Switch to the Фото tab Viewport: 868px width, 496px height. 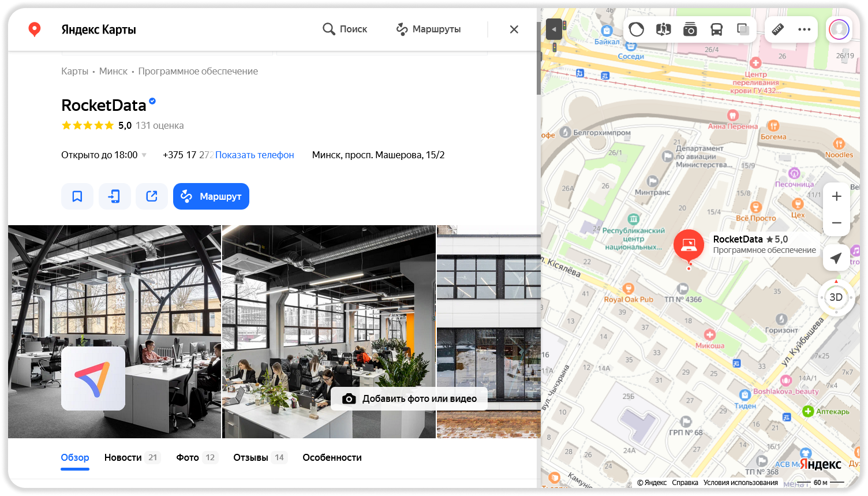coord(197,457)
